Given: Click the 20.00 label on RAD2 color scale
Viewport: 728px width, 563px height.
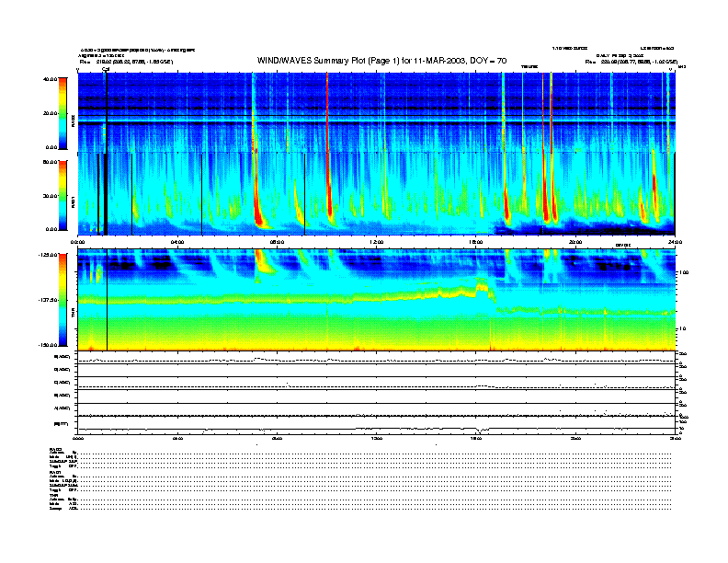Looking at the screenshot, I should pyautogui.click(x=50, y=113).
